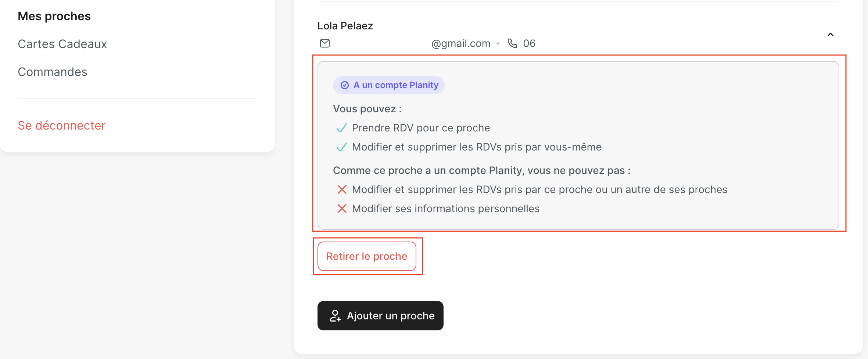Image resolution: width=868 pixels, height=359 pixels.
Task: Click the A un compte Planity badge
Action: [x=388, y=85]
